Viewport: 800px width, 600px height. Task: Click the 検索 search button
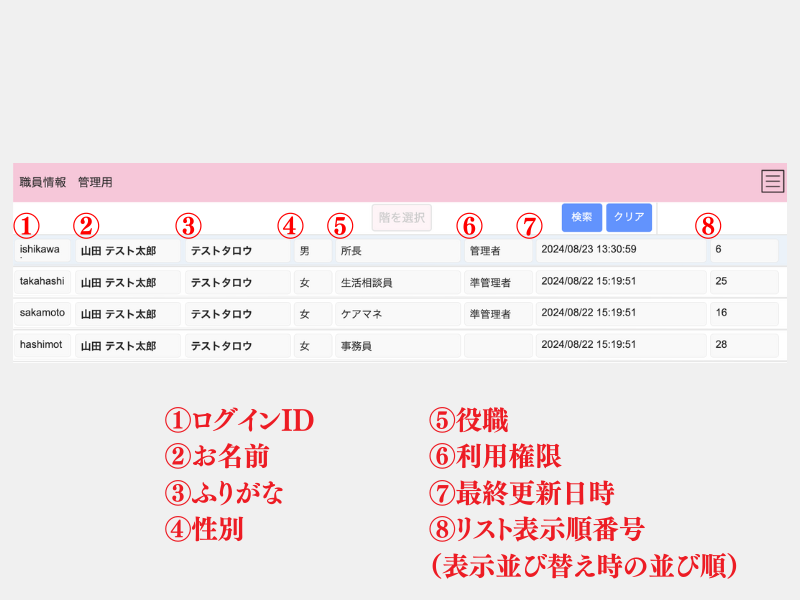[581, 217]
